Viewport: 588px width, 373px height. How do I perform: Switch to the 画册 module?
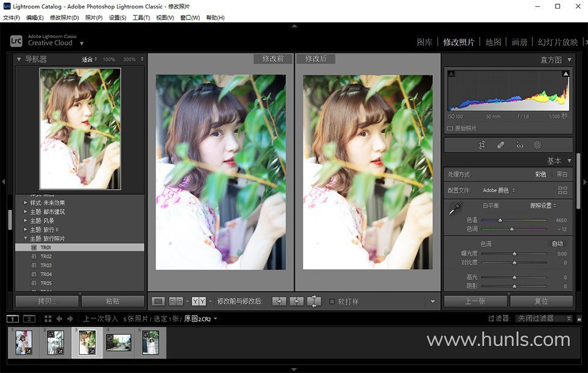519,42
